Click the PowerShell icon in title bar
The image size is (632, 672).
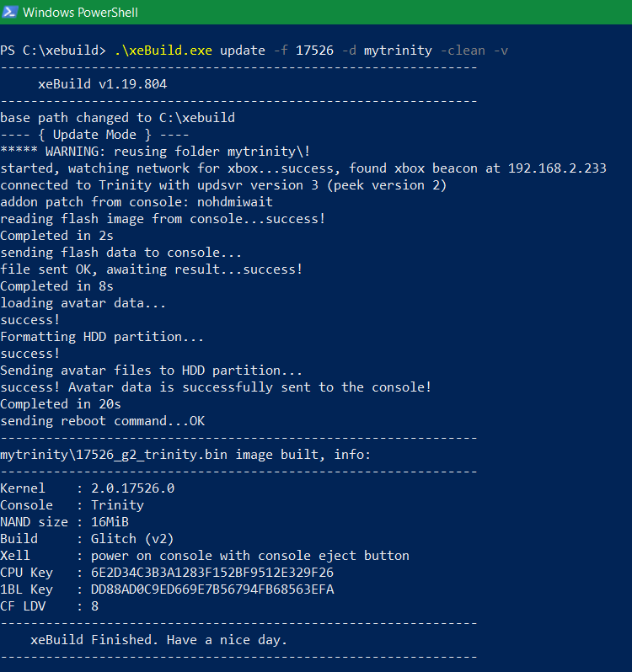[x=9, y=12]
